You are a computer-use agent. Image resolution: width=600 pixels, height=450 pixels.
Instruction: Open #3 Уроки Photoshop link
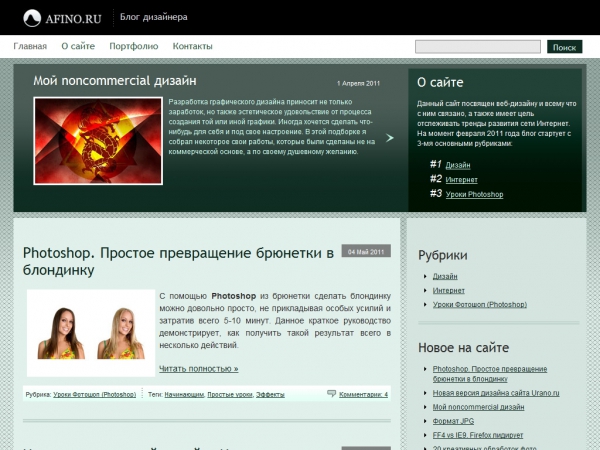474,194
